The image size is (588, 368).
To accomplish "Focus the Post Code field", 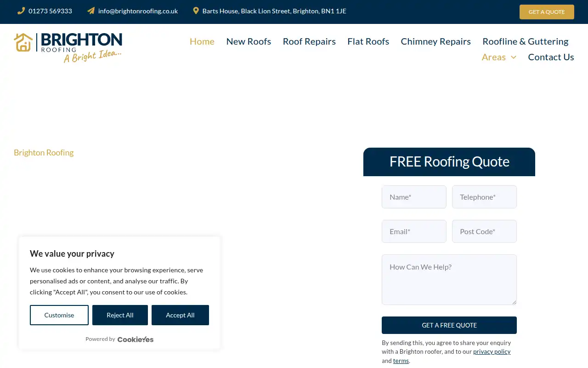I will [x=484, y=231].
